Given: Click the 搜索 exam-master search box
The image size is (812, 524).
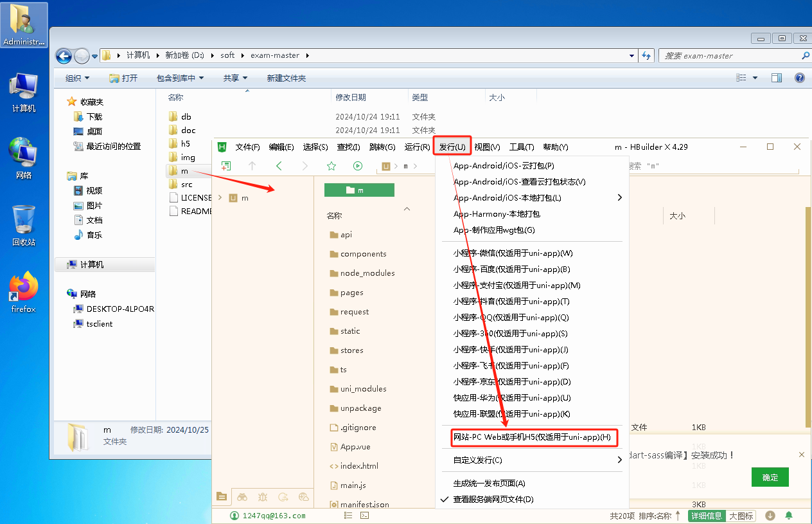Looking at the screenshot, I should (x=732, y=55).
